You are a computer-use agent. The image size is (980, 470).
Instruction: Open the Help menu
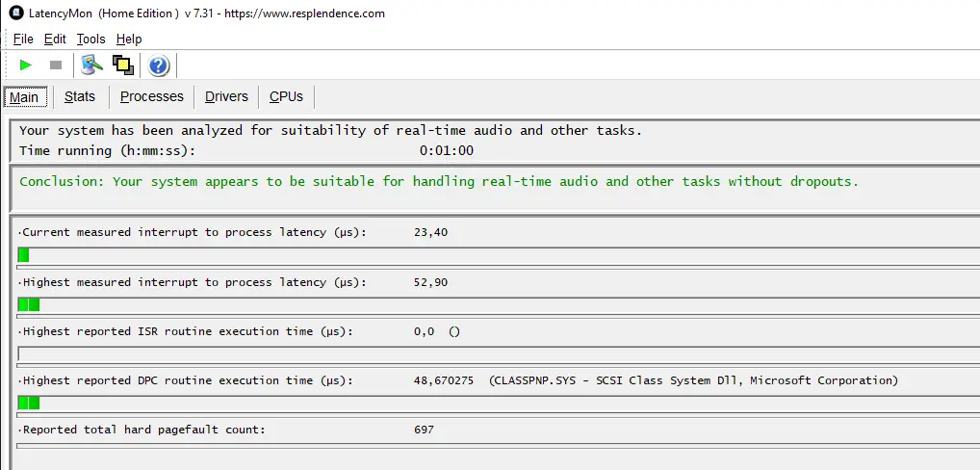pyautogui.click(x=129, y=39)
